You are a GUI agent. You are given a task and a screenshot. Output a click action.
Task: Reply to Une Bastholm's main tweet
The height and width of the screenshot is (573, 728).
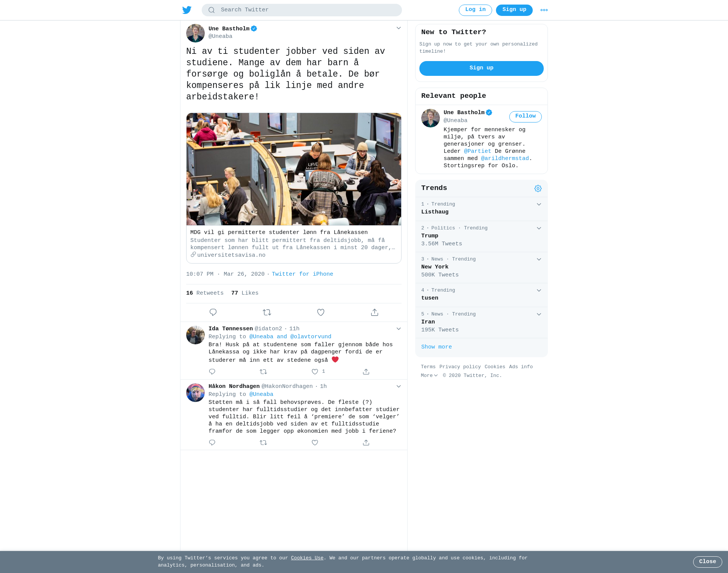click(213, 312)
